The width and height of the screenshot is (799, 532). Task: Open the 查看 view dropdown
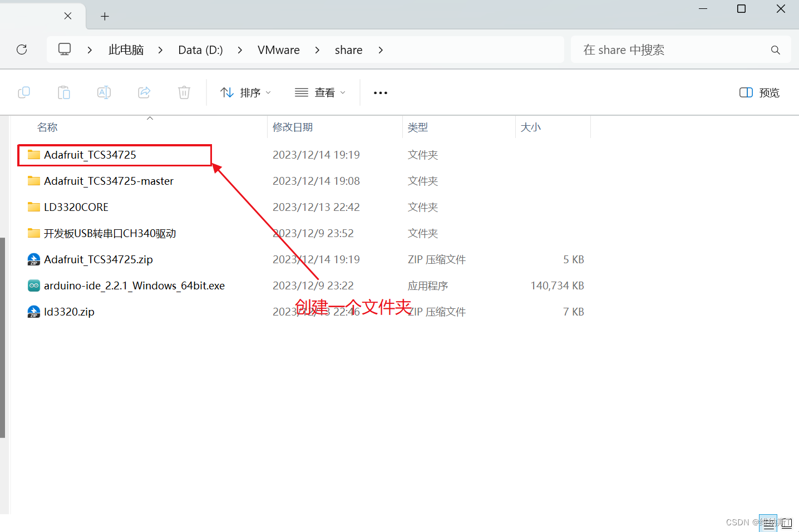coord(320,93)
